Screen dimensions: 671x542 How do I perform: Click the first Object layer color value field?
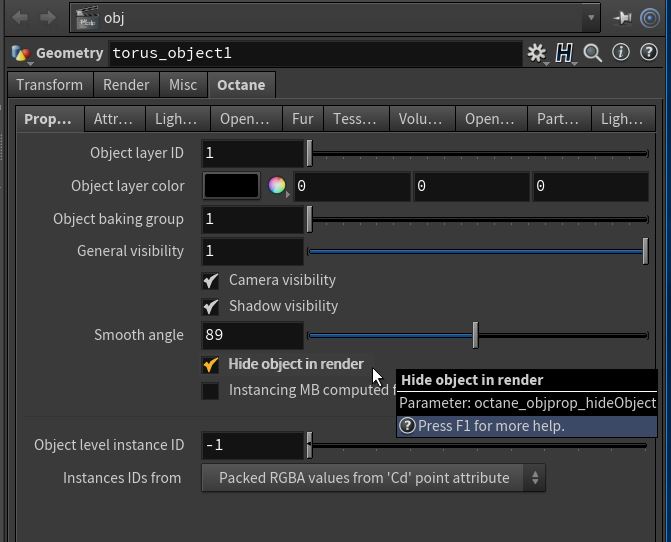coord(352,186)
